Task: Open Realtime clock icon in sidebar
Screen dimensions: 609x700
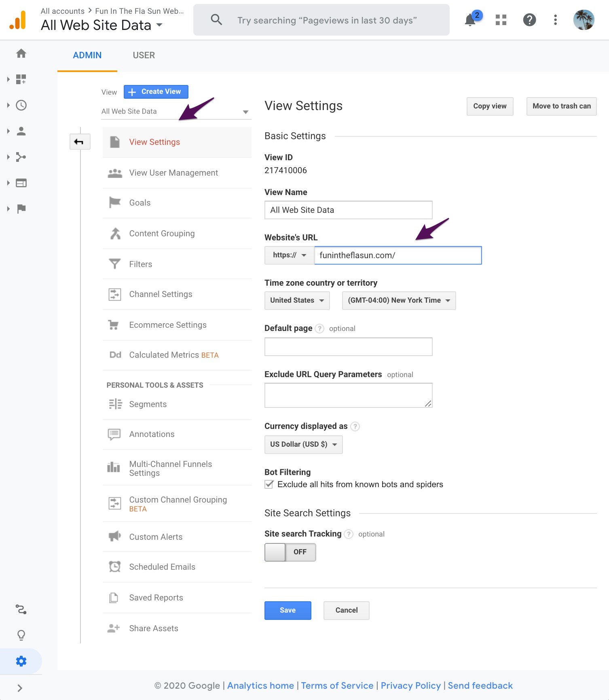Action: [21, 105]
